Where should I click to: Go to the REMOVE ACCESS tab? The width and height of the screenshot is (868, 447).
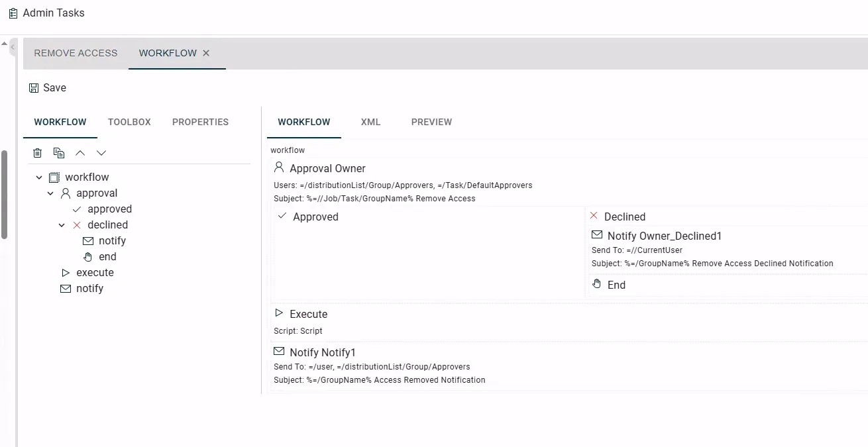[x=76, y=53]
